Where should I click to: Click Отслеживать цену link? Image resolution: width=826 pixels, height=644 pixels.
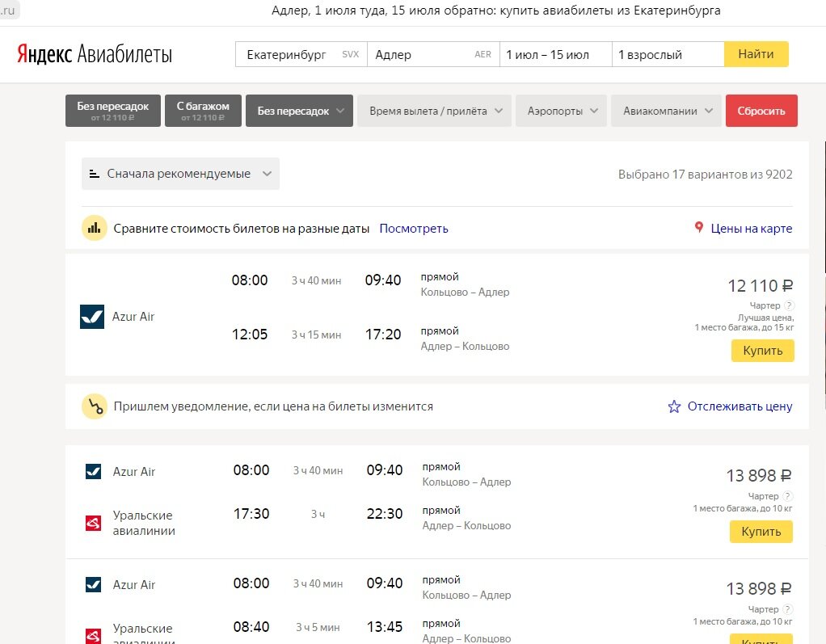[x=740, y=406]
